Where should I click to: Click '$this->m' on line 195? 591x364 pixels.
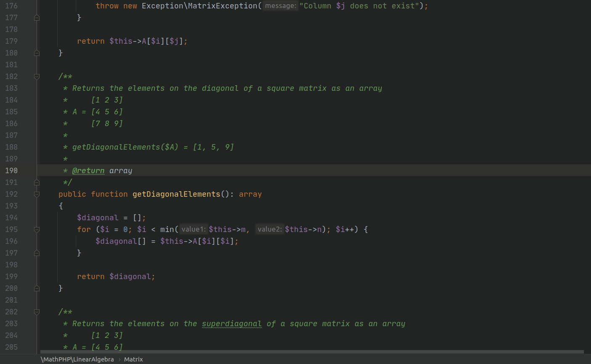(x=227, y=229)
